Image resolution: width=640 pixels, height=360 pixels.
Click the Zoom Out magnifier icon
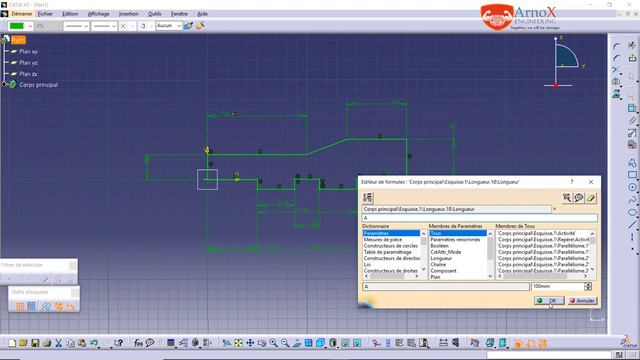(285, 343)
